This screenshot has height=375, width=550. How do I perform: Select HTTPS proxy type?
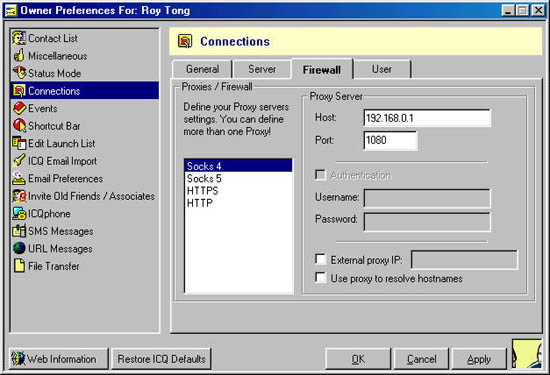(238, 190)
